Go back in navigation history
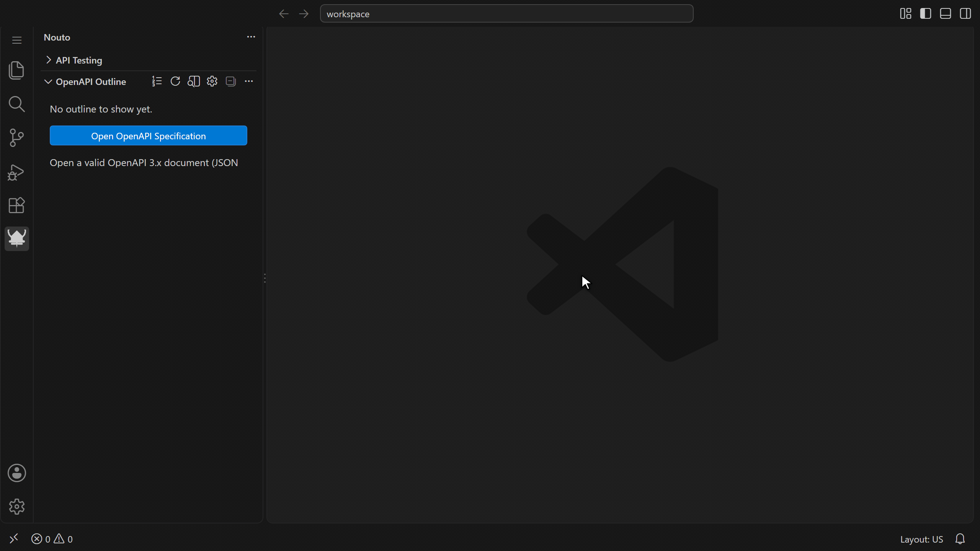This screenshot has height=551, width=980. point(284,14)
